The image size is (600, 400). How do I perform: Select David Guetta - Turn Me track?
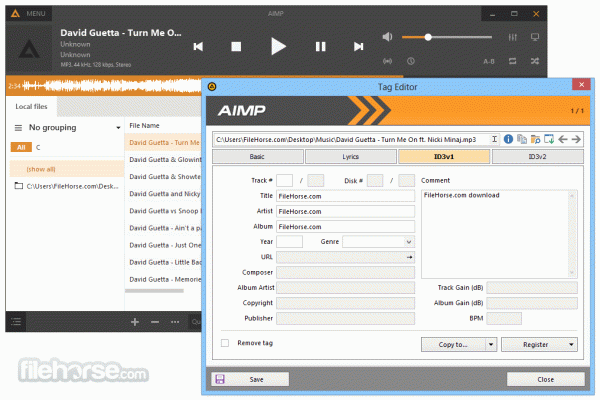pos(163,142)
